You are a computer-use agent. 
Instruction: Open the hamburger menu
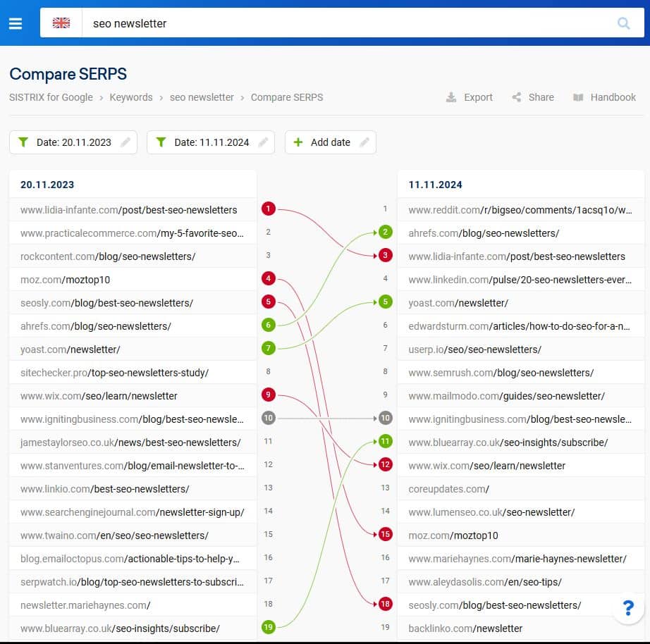[16, 24]
